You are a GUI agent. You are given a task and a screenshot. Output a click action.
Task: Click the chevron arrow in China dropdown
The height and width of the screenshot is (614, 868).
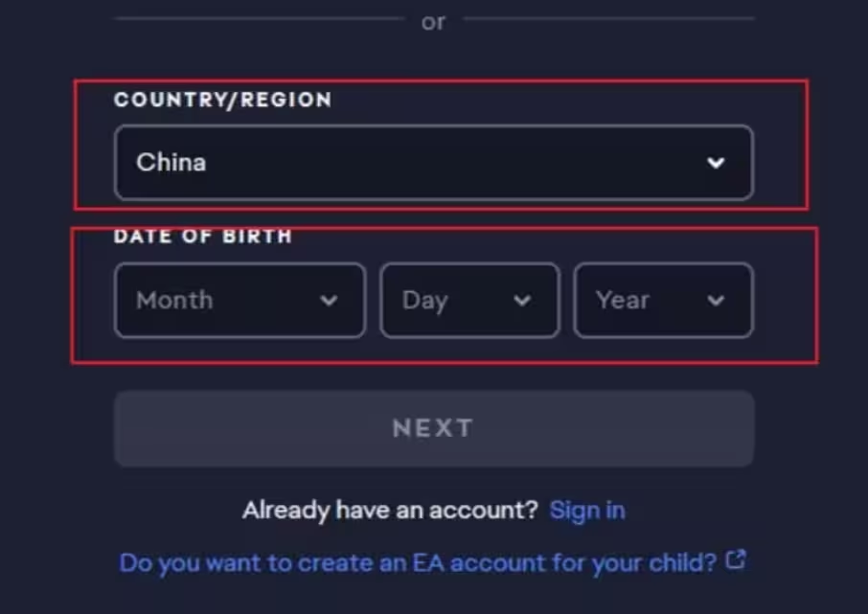pos(716,163)
